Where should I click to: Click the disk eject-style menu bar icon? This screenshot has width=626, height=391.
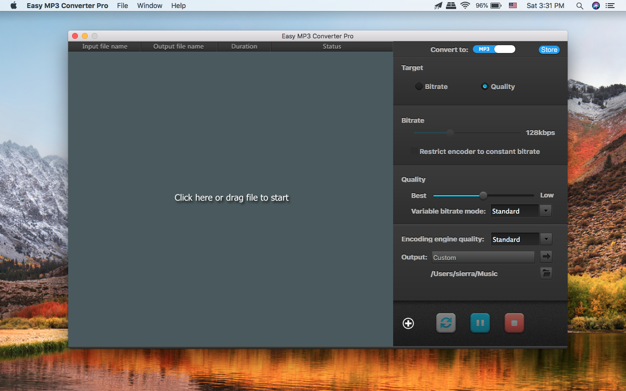(451, 6)
